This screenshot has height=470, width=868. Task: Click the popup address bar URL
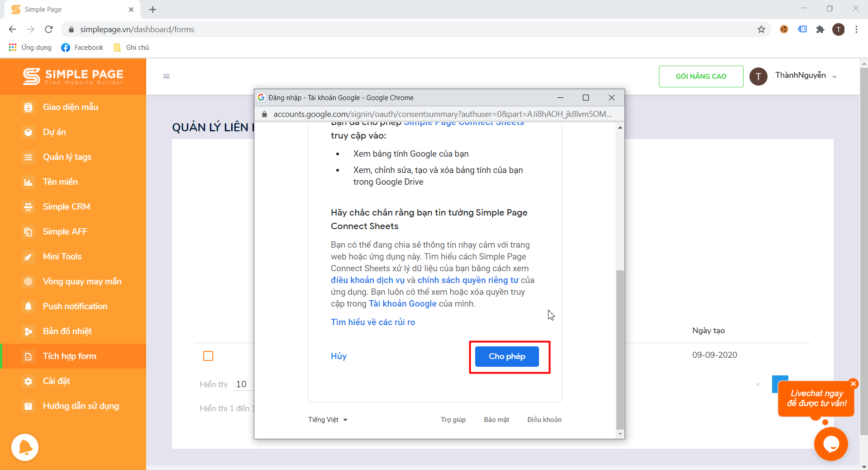[x=443, y=114]
